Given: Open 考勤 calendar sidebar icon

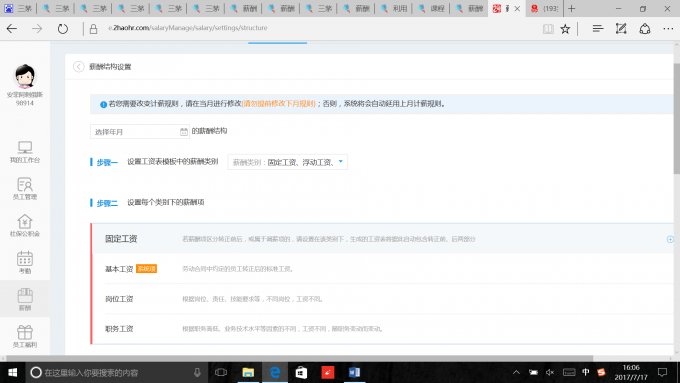Looking at the screenshot, I should 25,262.
